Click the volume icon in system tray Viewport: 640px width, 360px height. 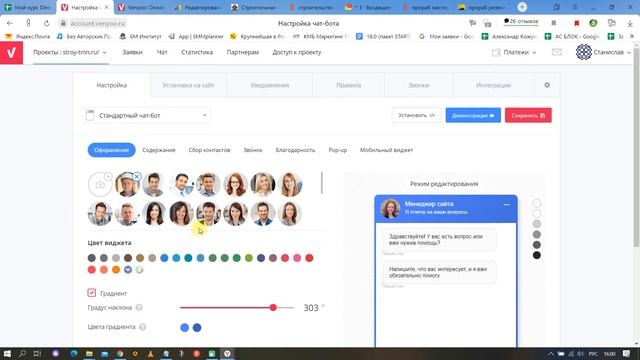[x=580, y=353]
